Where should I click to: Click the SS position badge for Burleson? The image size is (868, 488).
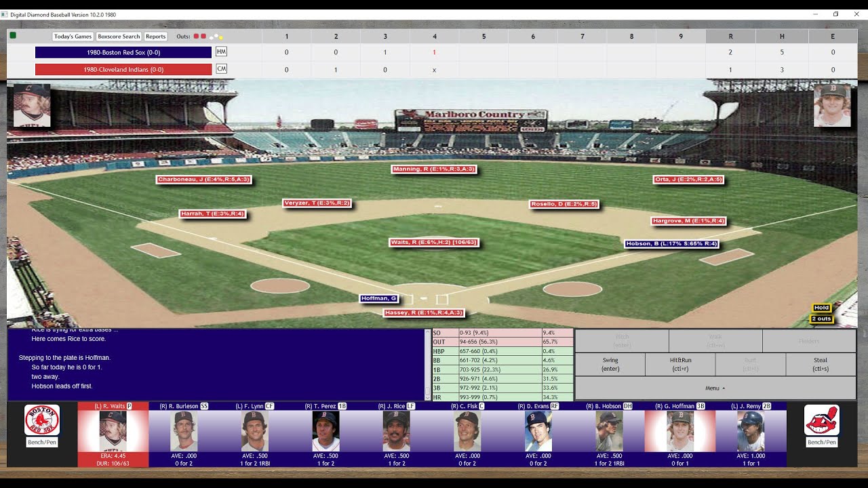click(204, 406)
